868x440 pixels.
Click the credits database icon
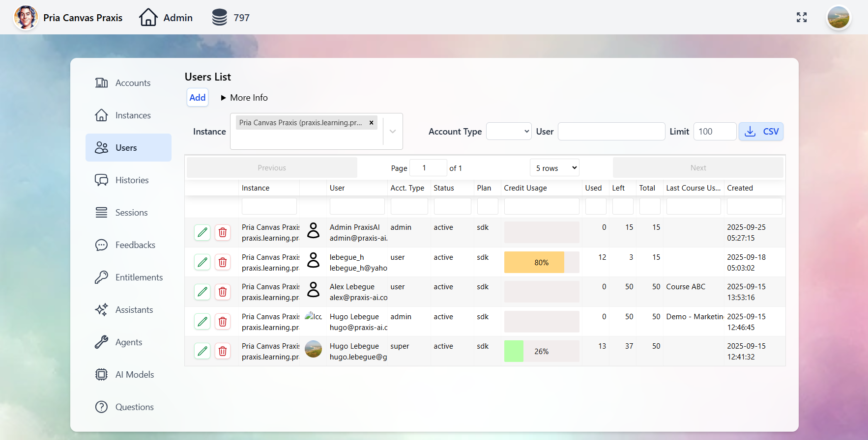pos(219,18)
